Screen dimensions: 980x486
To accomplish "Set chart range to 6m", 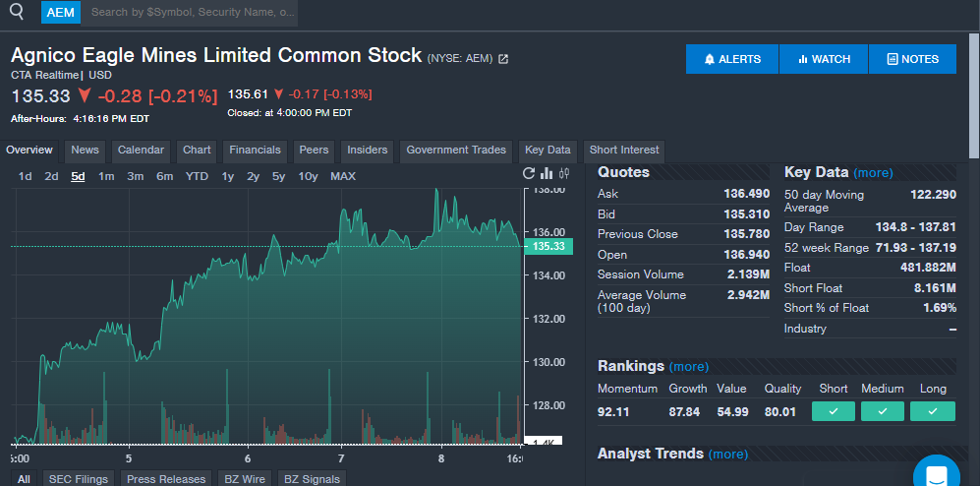I will pyautogui.click(x=164, y=176).
